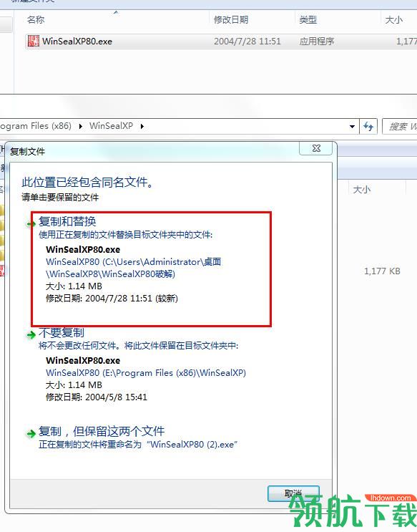417x532 pixels.
Task: Click green arrow beside 不要复制
Action: 31,335
